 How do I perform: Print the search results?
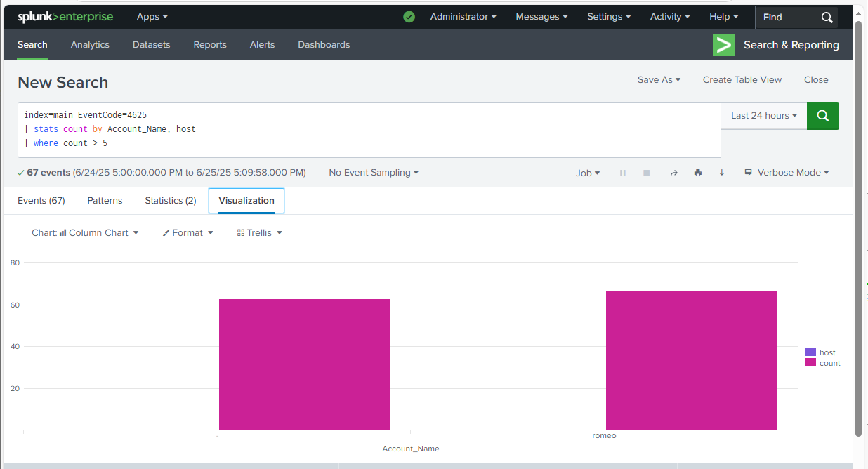(x=697, y=173)
